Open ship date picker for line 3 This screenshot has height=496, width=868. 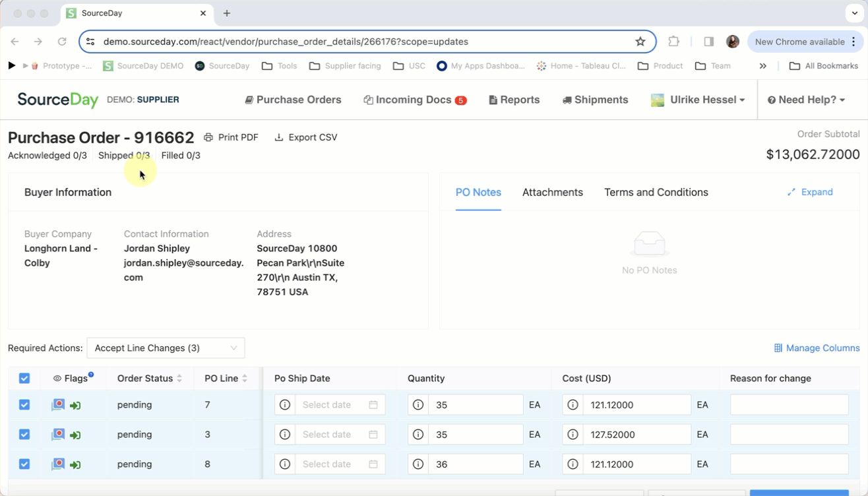[340, 435]
